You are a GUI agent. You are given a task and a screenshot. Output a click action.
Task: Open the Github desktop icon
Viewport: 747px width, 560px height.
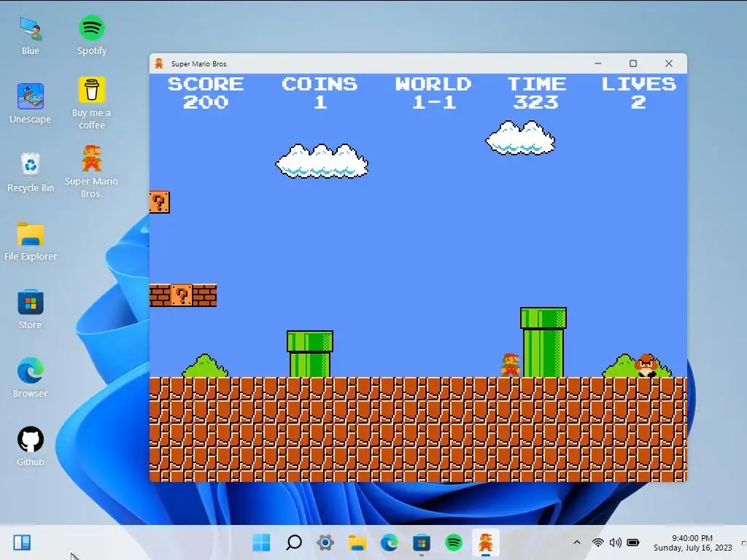click(x=31, y=447)
